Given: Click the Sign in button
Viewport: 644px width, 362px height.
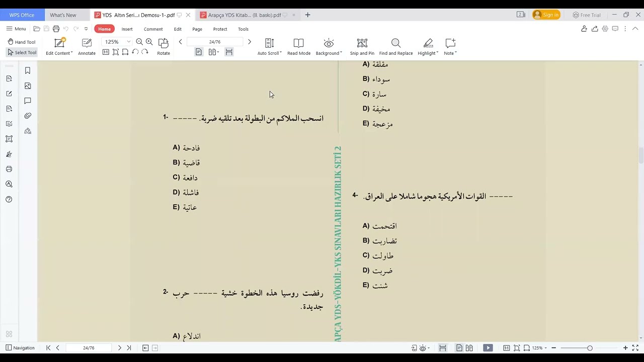Looking at the screenshot, I should click(546, 15).
